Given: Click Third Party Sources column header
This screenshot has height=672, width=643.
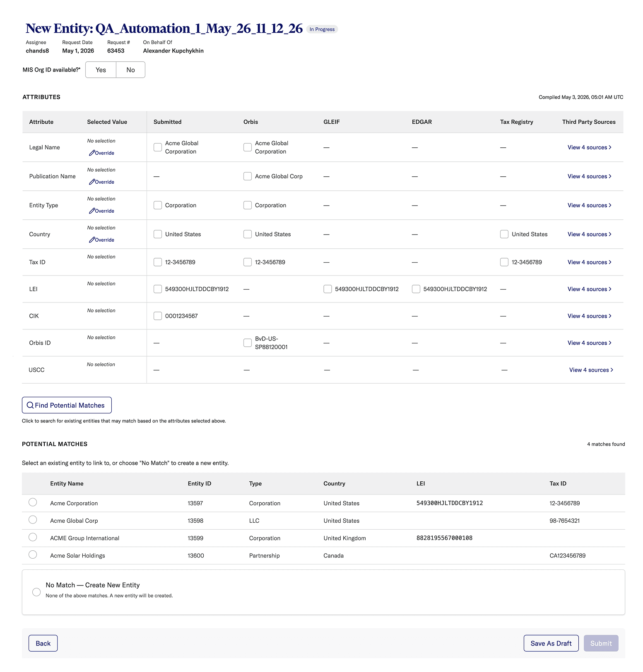Looking at the screenshot, I should tap(589, 122).
